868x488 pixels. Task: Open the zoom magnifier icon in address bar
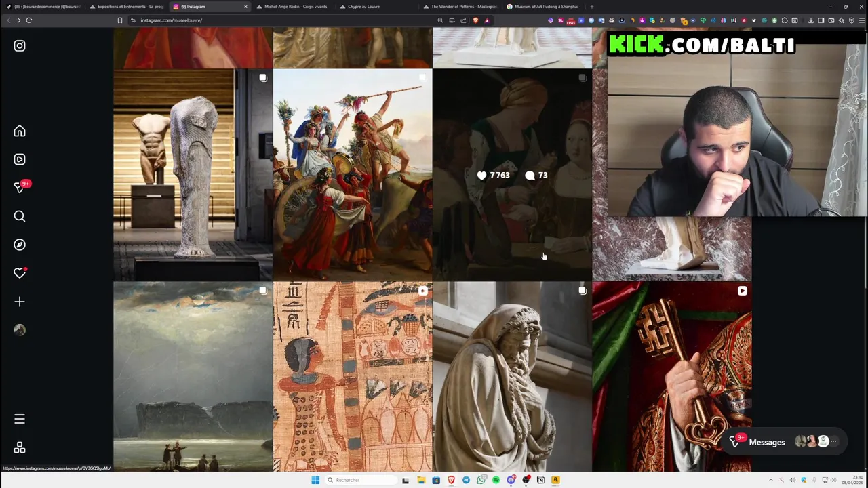pyautogui.click(x=440, y=20)
